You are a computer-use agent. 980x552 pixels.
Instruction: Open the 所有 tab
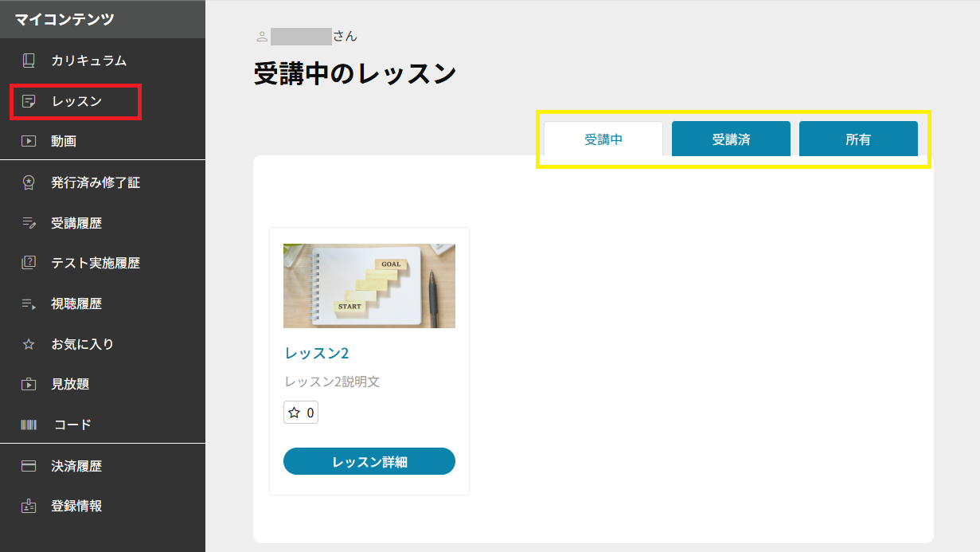tap(858, 139)
